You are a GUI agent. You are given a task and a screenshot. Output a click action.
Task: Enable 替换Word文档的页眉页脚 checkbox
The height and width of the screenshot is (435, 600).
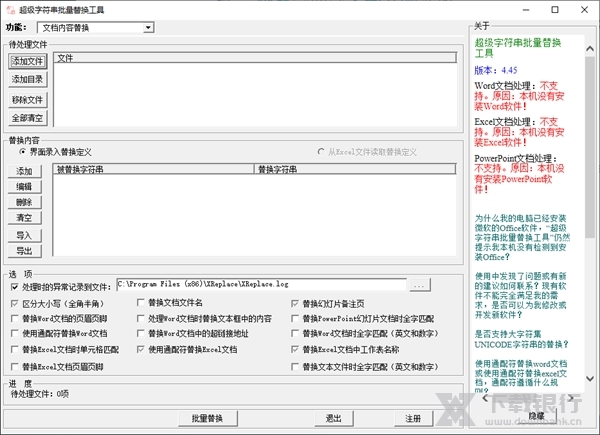[x=15, y=318]
